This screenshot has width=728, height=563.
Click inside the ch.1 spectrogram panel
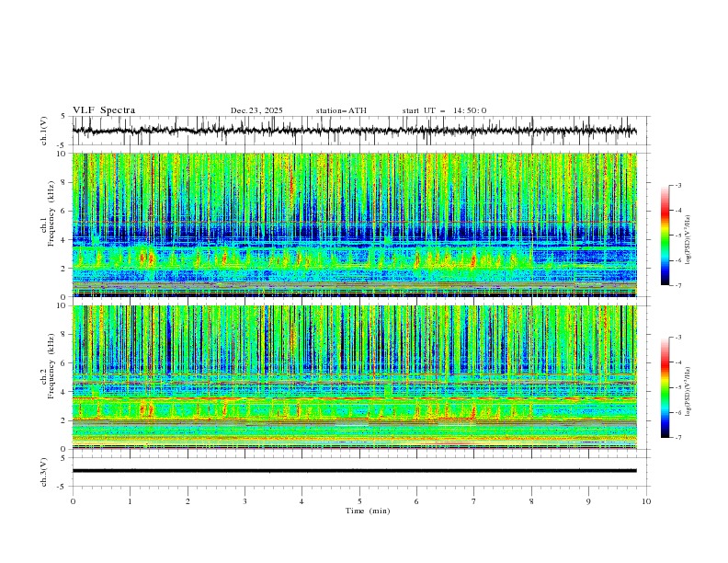358,225
